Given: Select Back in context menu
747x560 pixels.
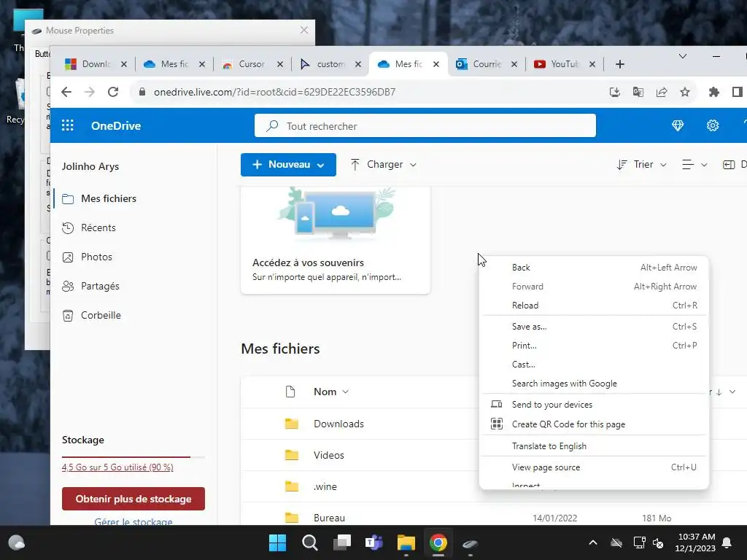Looking at the screenshot, I should click(594, 268).
